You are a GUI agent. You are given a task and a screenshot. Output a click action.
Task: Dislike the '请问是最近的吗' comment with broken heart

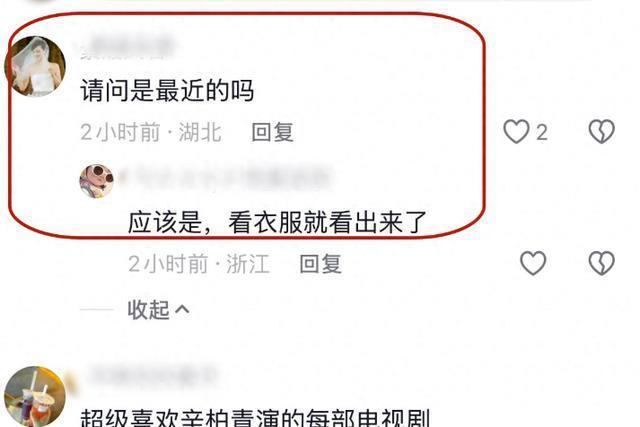[x=602, y=131]
